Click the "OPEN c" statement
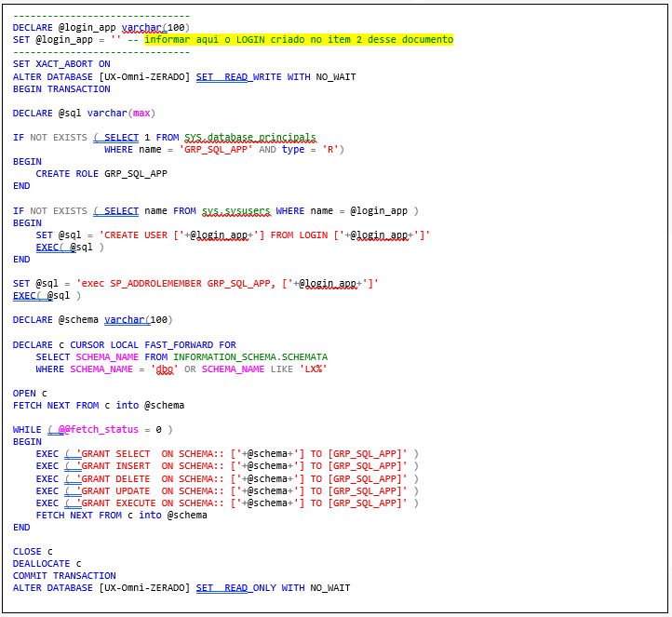The image size is (672, 617). pyautogui.click(x=30, y=394)
